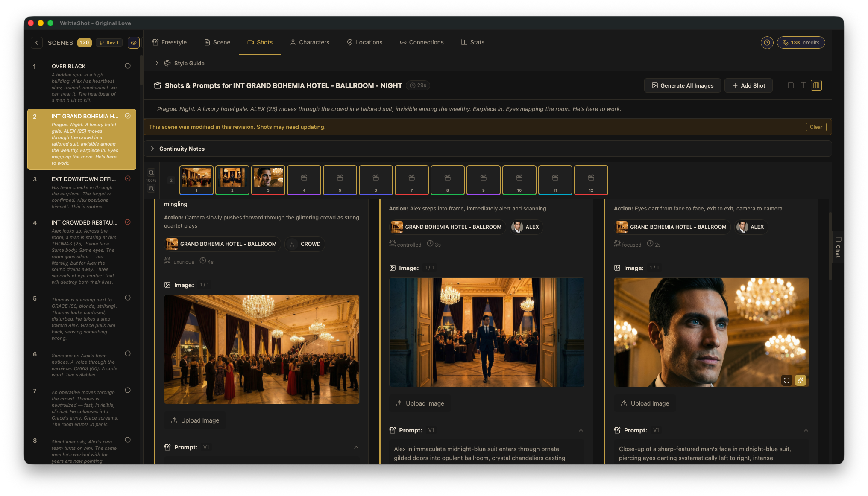Zoom in the shot filmstrip with magnifier-plus

point(151,188)
